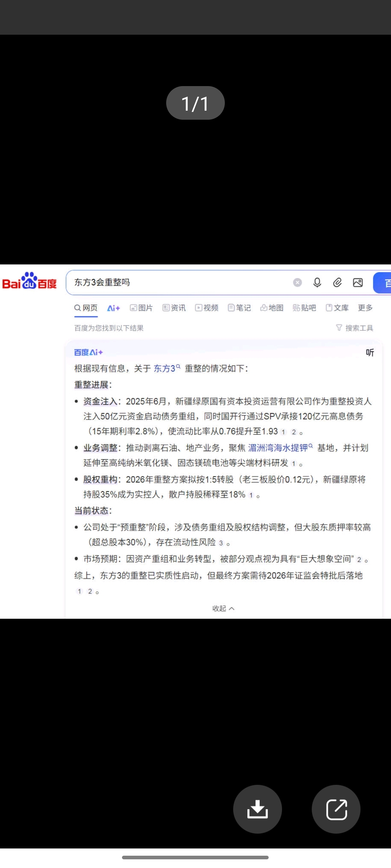Click the 重整进展 heading
The image size is (391, 868).
click(x=93, y=384)
